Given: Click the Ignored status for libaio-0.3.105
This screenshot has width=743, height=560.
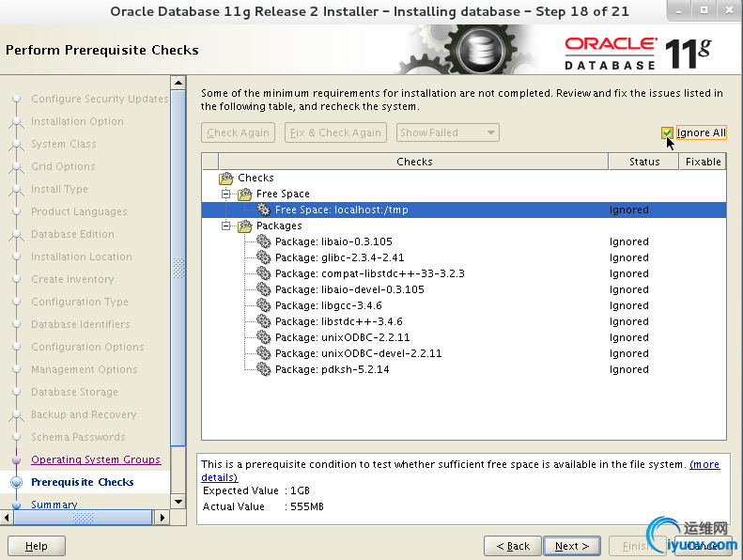Looking at the screenshot, I should (628, 241).
